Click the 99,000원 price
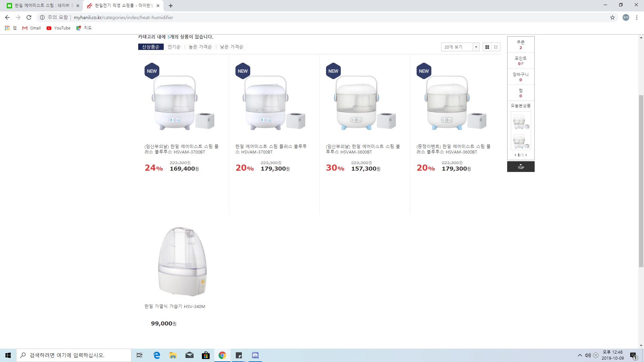This screenshot has height=362, width=644. (164, 323)
